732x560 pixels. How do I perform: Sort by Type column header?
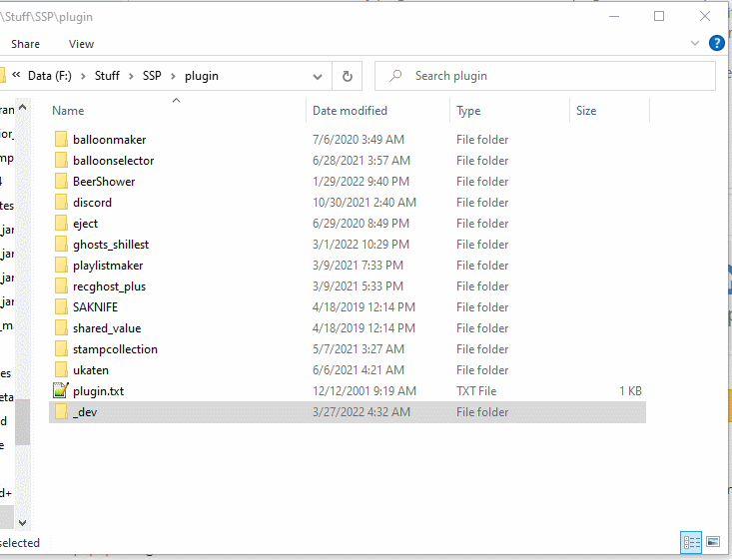pyautogui.click(x=468, y=111)
